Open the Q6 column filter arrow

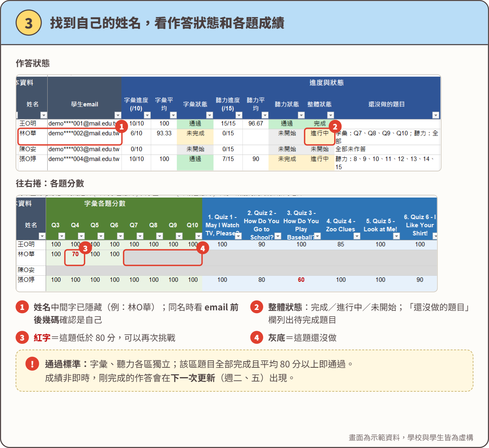click(120, 236)
